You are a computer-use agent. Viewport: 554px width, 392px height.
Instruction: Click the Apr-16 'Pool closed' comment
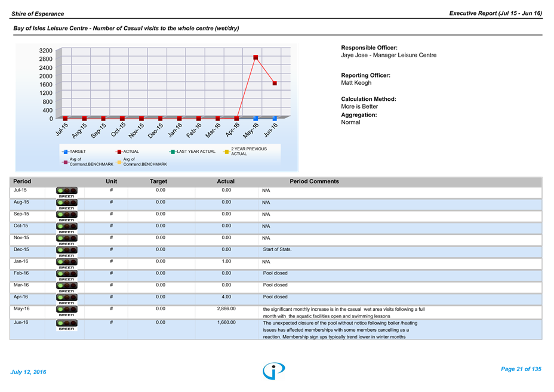(x=275, y=297)
